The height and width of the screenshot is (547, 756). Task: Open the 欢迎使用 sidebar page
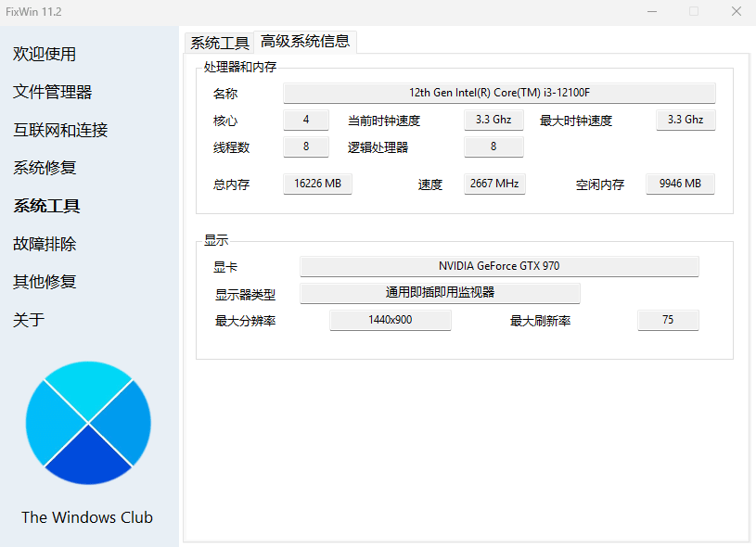45,54
